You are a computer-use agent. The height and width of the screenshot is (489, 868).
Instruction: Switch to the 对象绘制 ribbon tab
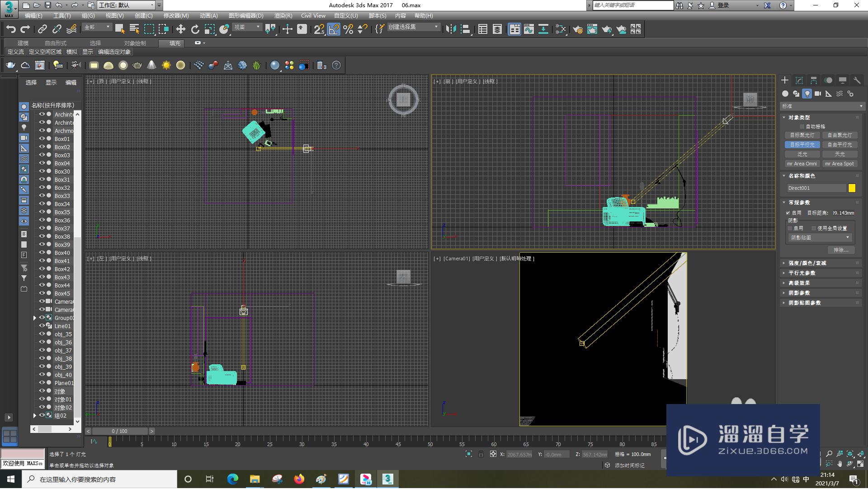pyautogui.click(x=135, y=43)
